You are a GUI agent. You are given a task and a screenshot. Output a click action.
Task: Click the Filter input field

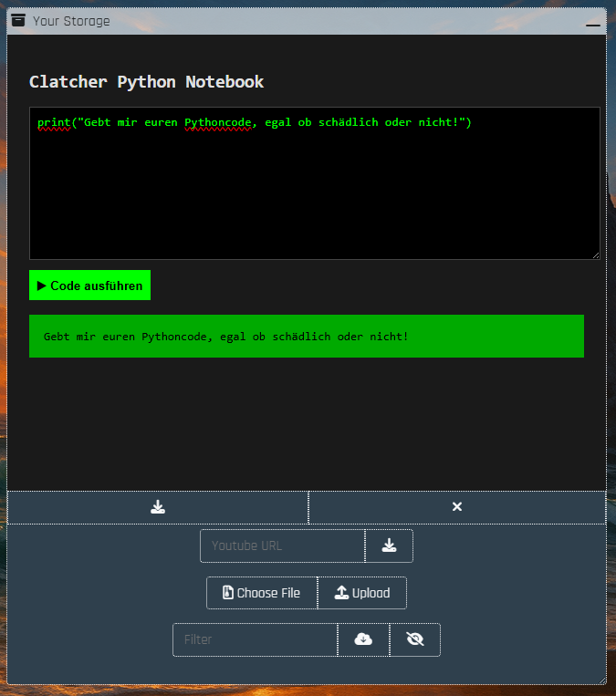255,639
